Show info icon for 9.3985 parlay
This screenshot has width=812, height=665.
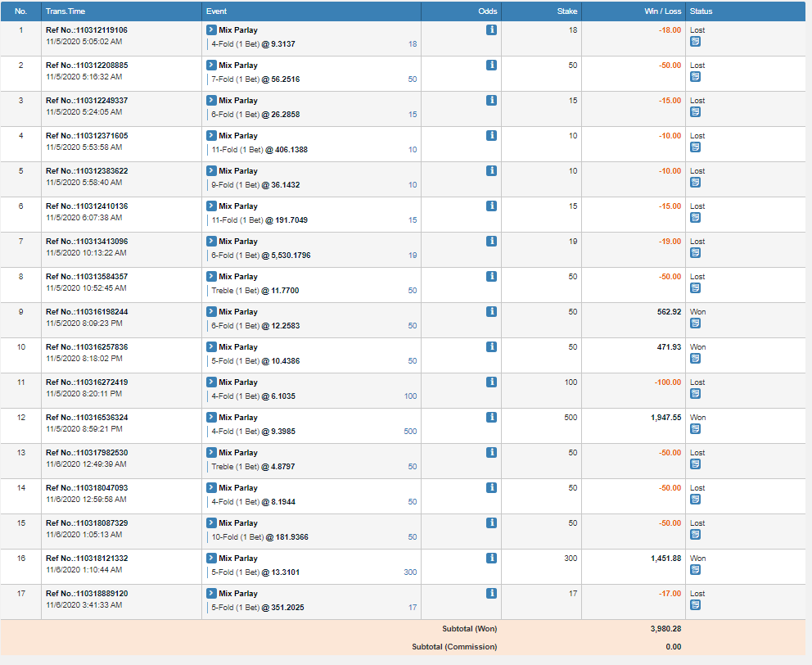pos(491,418)
